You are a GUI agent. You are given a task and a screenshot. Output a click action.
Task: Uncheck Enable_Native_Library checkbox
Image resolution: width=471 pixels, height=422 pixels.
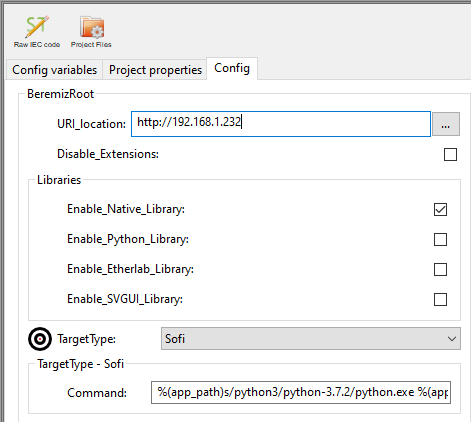point(440,209)
